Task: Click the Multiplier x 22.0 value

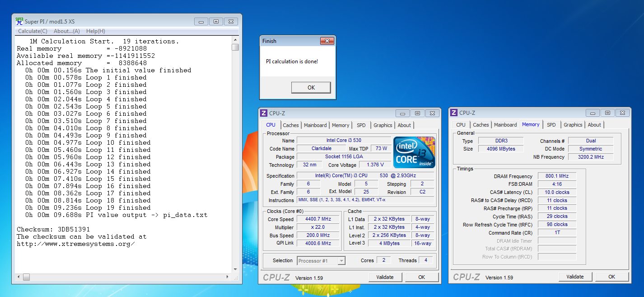Action: pos(318,227)
